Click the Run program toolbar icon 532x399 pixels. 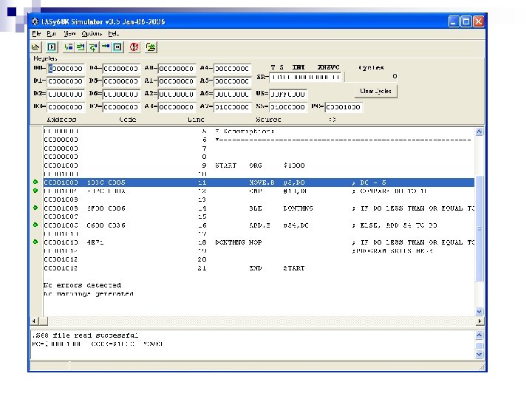[52, 47]
